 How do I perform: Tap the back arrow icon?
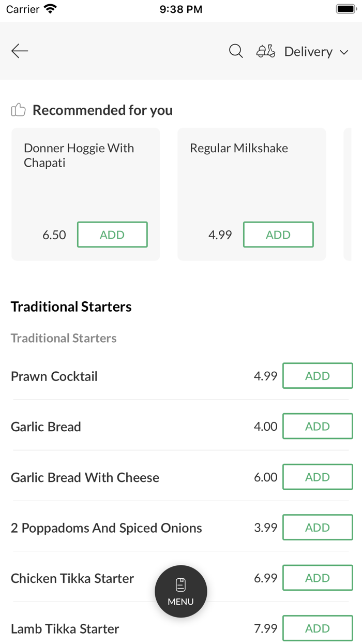pos(20,51)
